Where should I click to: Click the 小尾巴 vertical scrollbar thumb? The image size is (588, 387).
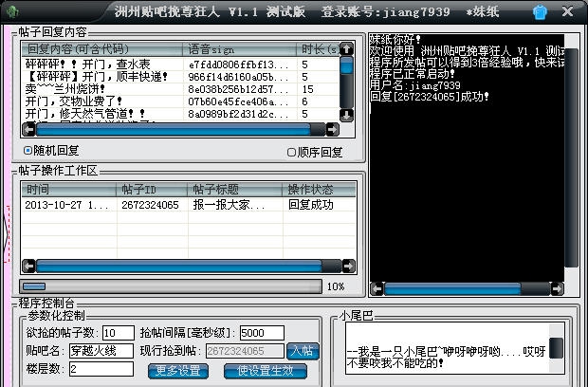click(556, 348)
